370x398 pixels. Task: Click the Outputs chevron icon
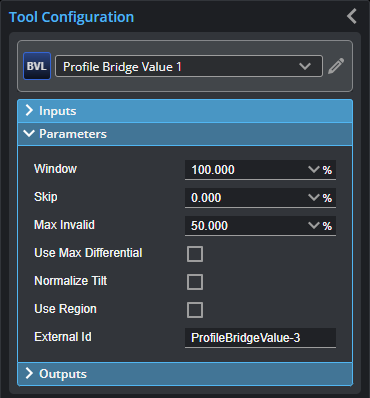coord(29,373)
